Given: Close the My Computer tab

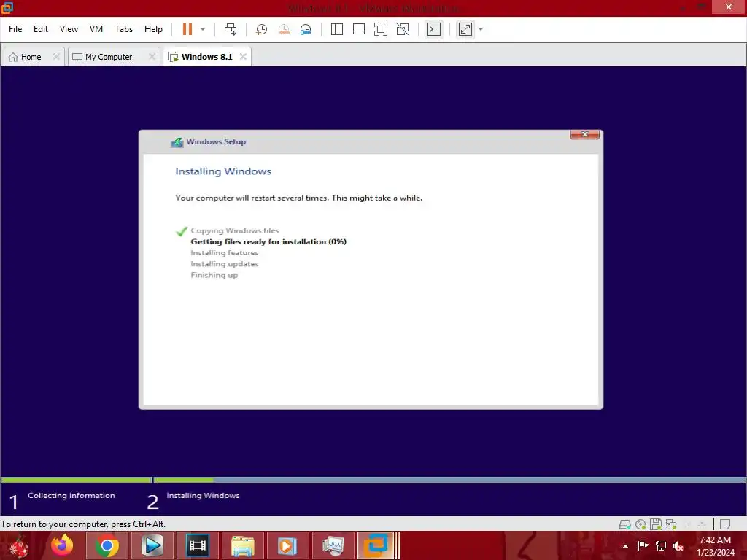Looking at the screenshot, I should [152, 57].
